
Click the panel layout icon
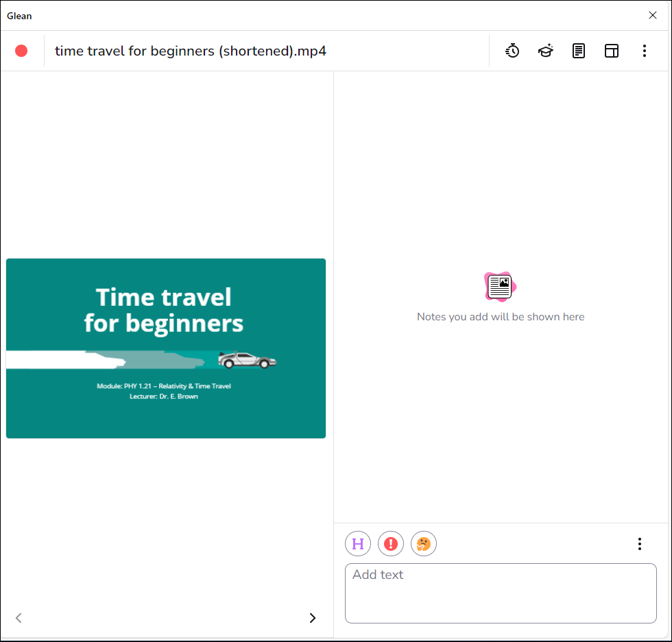[x=612, y=51]
